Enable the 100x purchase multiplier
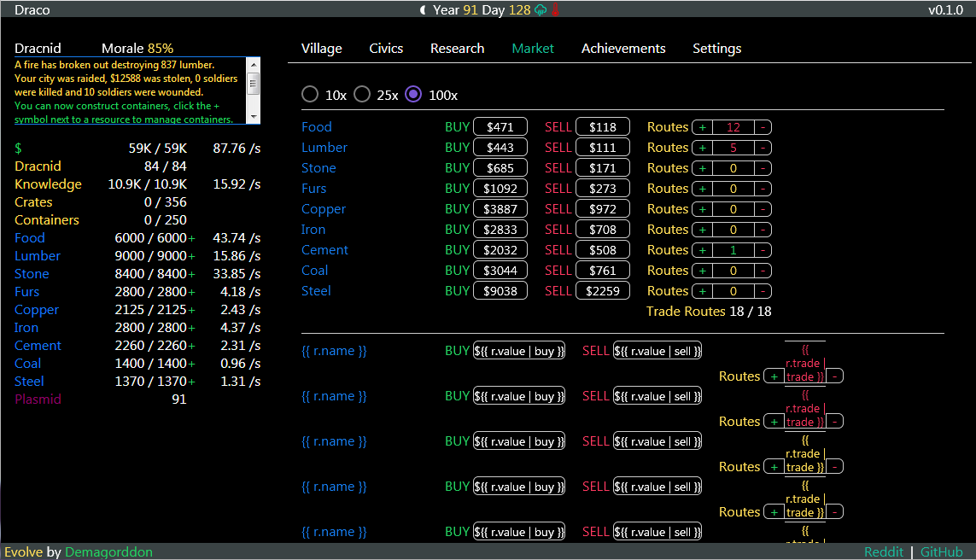 pyautogui.click(x=413, y=94)
